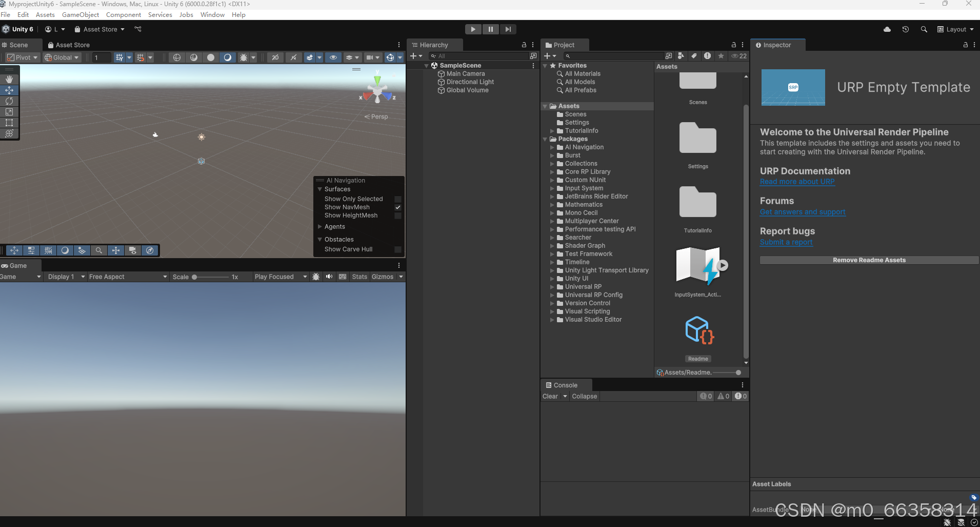Image resolution: width=980 pixels, height=527 pixels.
Task: Select the Transform tool
Action: click(9, 133)
